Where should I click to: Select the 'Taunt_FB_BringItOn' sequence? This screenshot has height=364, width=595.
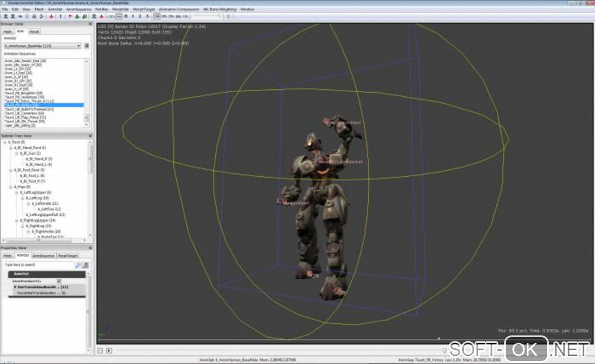(x=24, y=93)
